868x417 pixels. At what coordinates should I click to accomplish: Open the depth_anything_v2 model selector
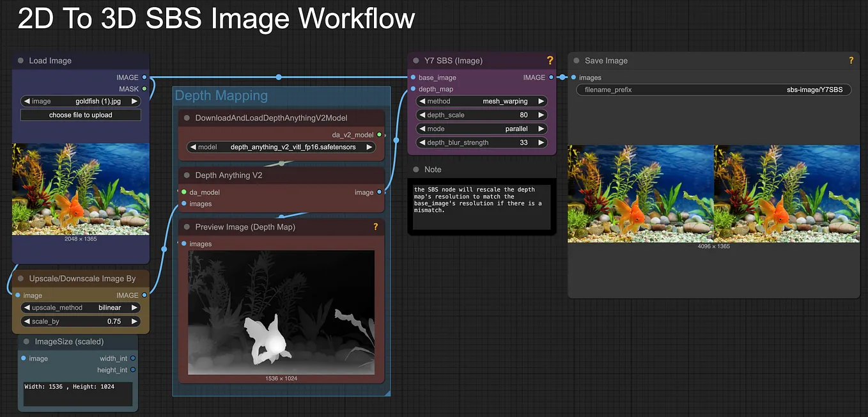pos(281,147)
